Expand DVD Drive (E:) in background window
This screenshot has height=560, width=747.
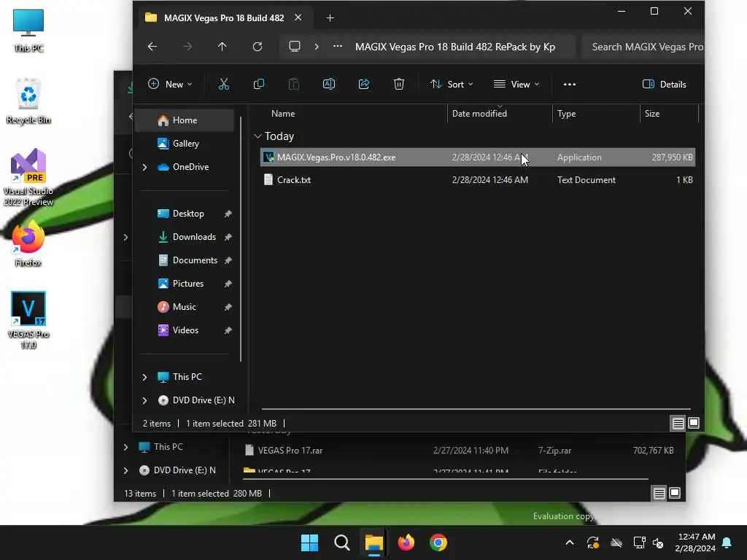[125, 470]
